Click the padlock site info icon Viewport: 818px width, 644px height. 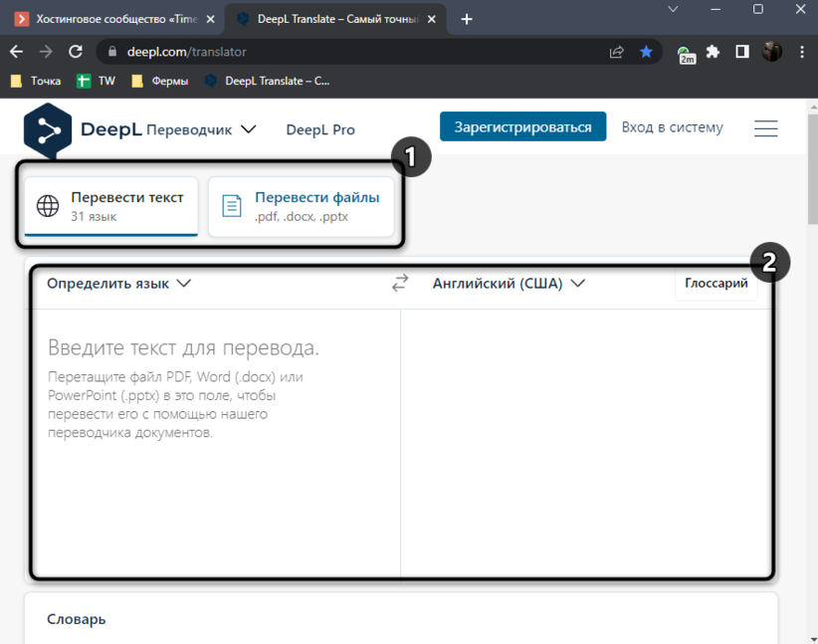click(111, 52)
